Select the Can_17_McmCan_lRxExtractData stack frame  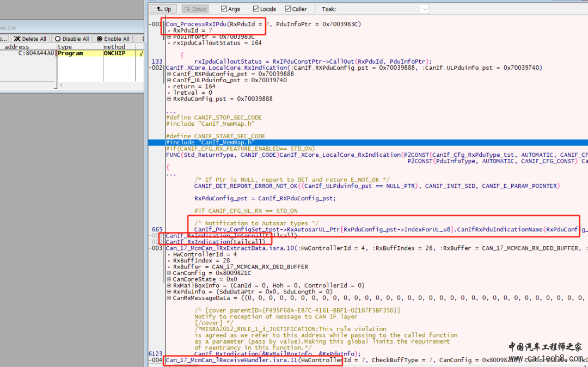pyautogui.click(x=218, y=248)
